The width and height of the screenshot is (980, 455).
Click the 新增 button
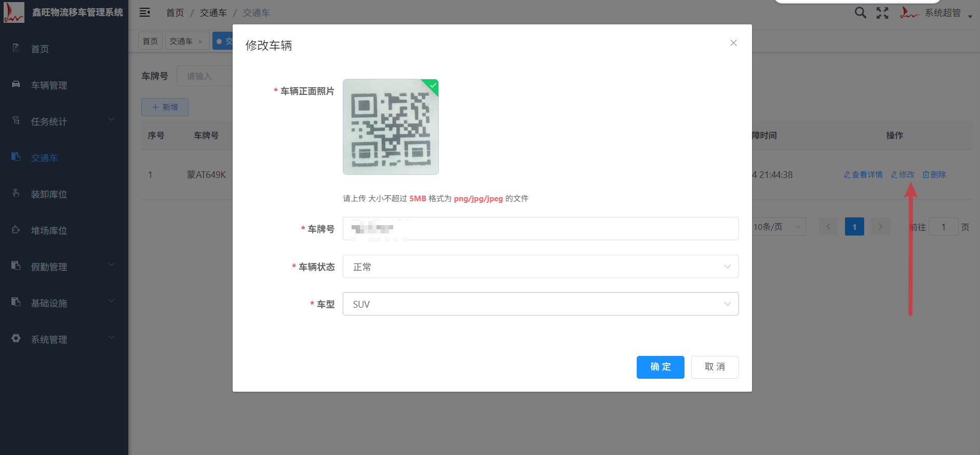tap(165, 107)
